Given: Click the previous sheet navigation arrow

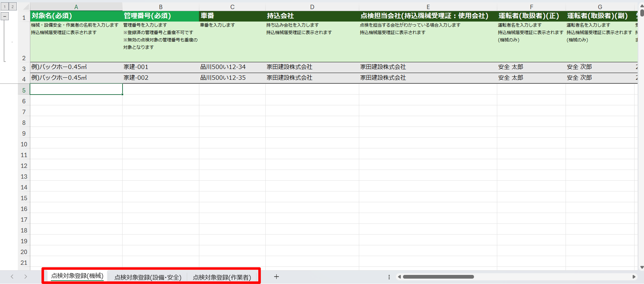Looking at the screenshot, I should click(12, 277).
